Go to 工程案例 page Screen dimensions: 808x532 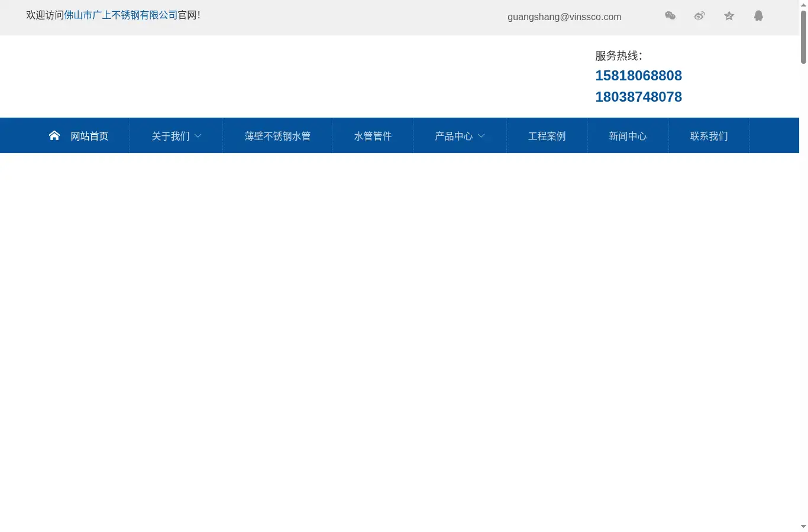point(547,136)
